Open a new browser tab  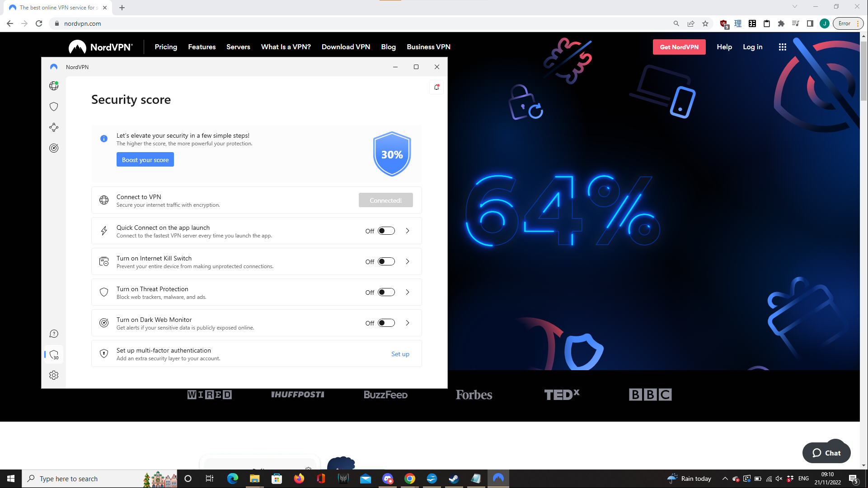(122, 8)
